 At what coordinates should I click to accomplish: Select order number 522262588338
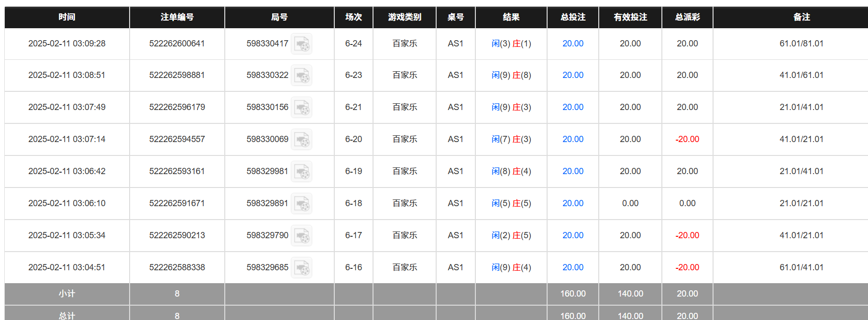click(177, 267)
